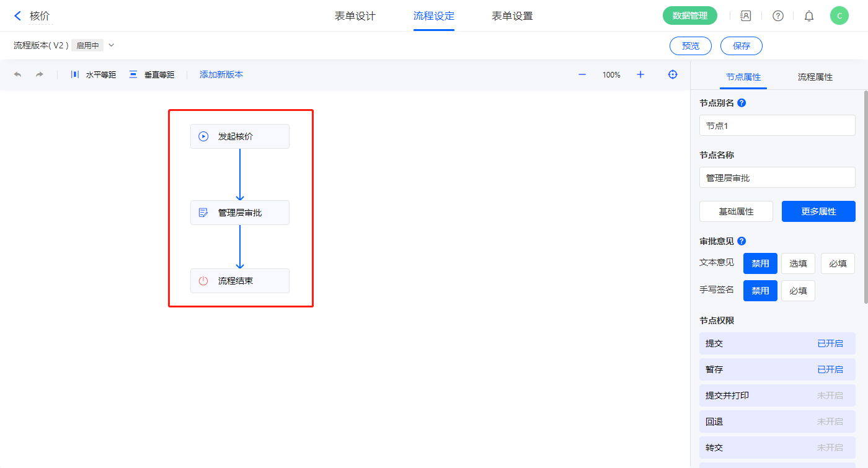The width and height of the screenshot is (868, 468).
Task: Expand the 流程版本 dropdown chevron
Action: pyautogui.click(x=112, y=45)
